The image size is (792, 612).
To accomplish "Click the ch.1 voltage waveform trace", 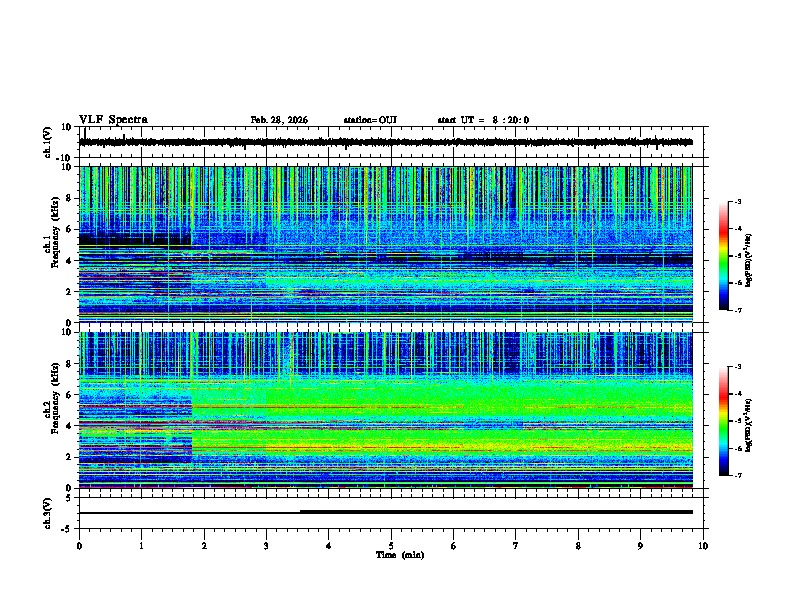I will click(385, 142).
